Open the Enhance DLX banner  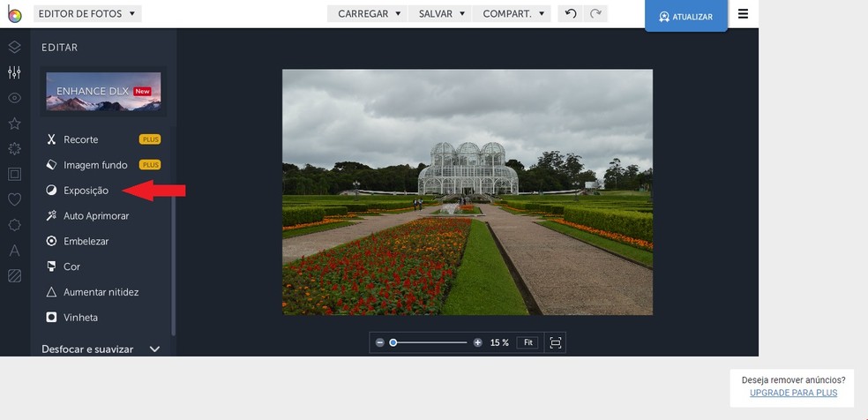(x=103, y=91)
